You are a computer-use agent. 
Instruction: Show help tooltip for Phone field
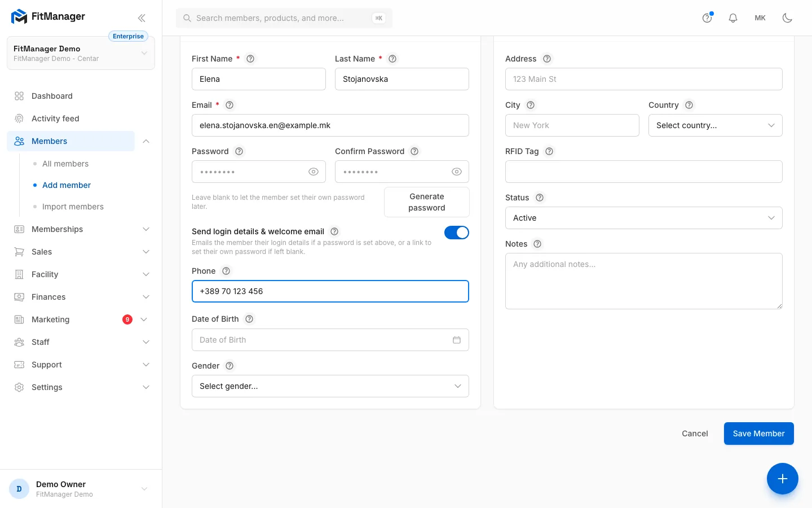coord(226,271)
